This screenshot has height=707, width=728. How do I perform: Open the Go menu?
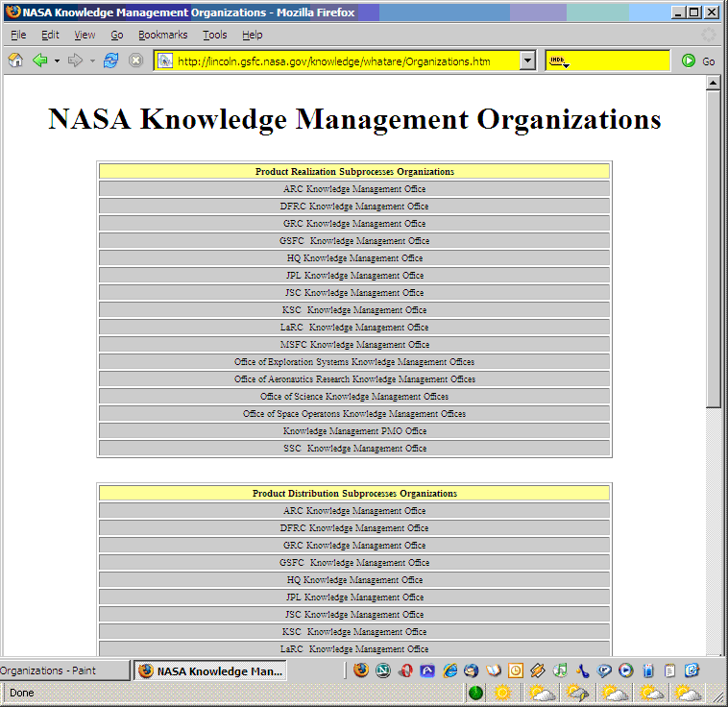point(117,35)
